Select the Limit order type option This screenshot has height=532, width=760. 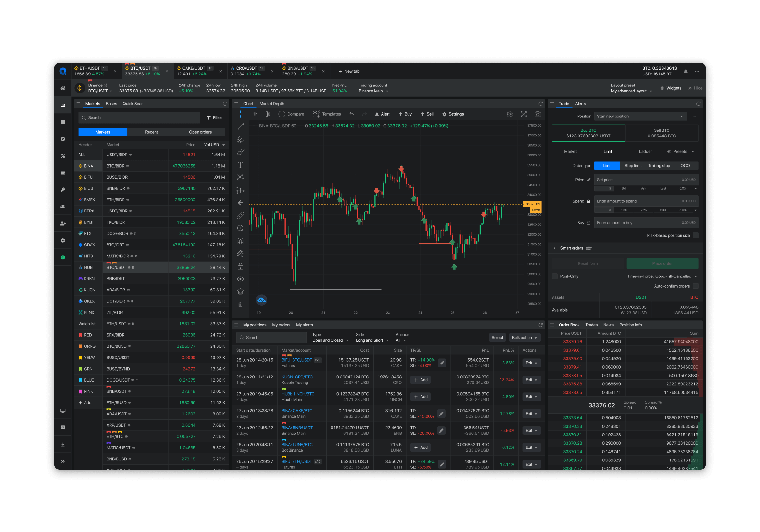(607, 166)
